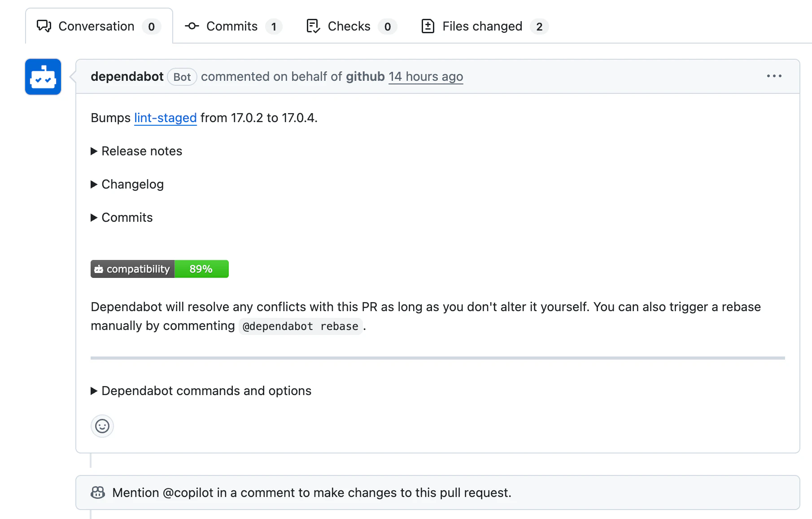Click the compatibility 89% badge
The width and height of the screenshot is (812, 519).
pos(160,269)
